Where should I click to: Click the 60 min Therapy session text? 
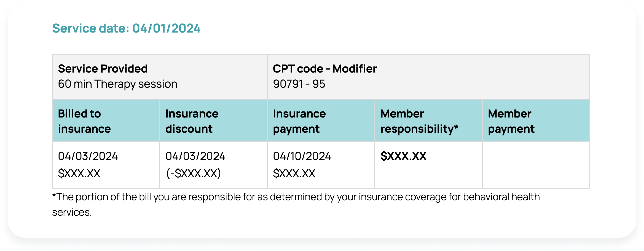[117, 84]
